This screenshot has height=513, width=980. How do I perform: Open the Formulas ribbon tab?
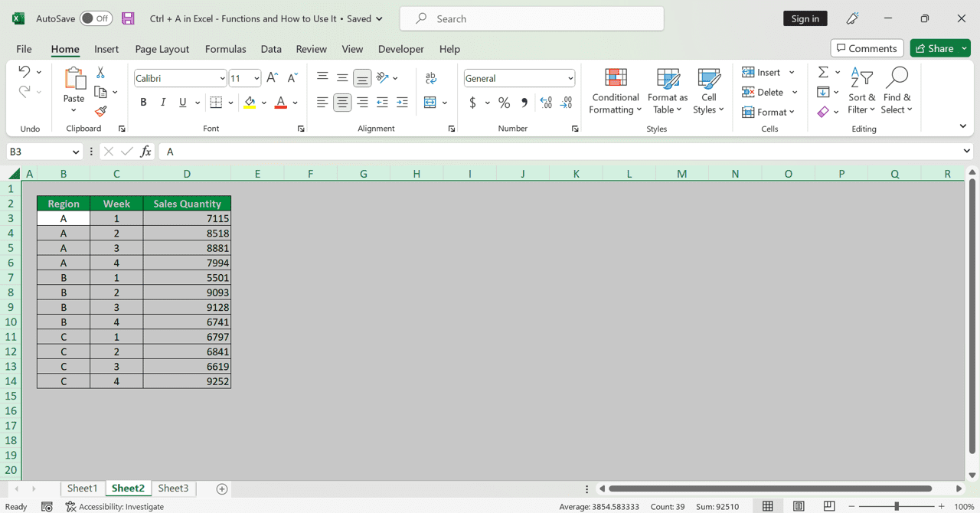(226, 49)
